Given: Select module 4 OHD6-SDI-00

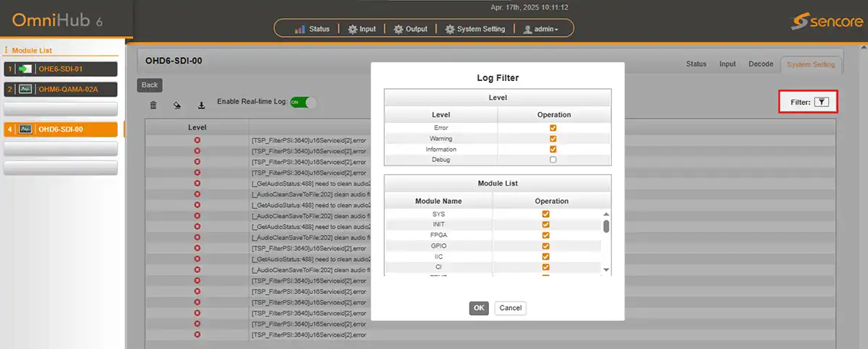Looking at the screenshot, I should point(61,129).
